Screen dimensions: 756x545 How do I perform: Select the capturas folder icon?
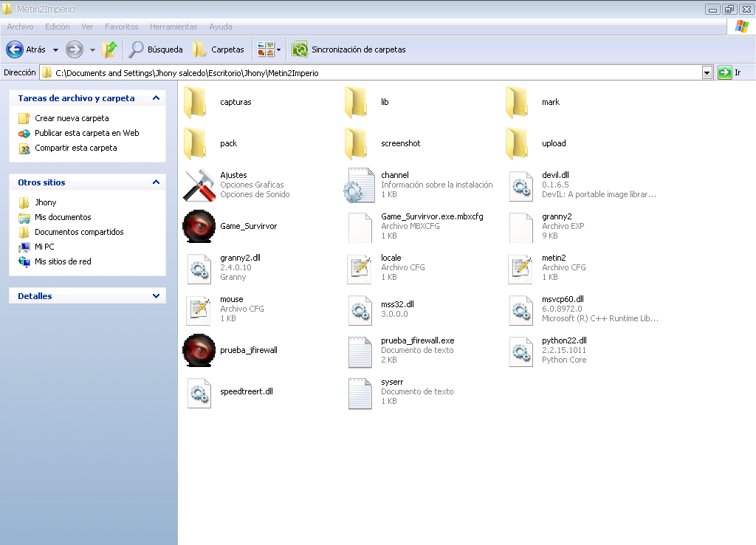pyautogui.click(x=195, y=102)
